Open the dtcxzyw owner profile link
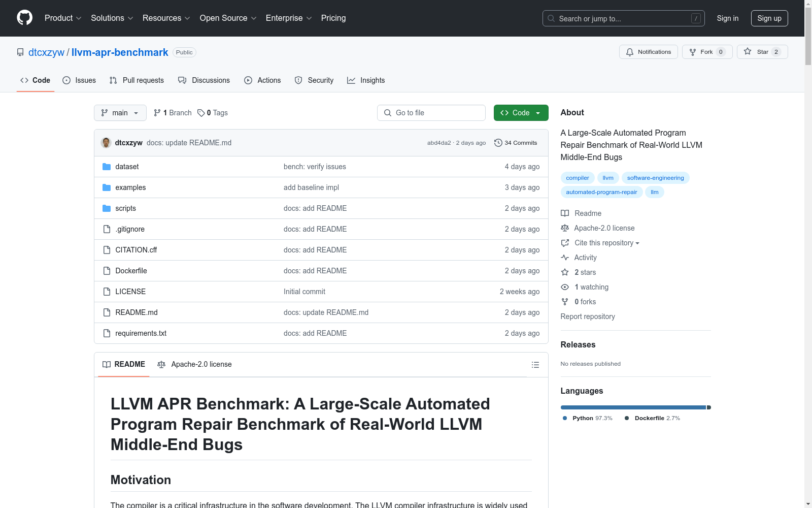Image resolution: width=812 pixels, height=508 pixels. point(46,52)
